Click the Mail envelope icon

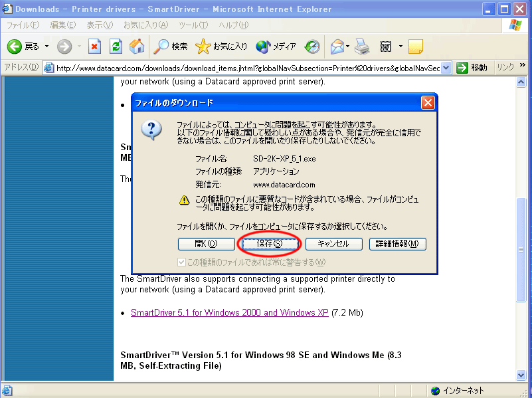tap(337, 47)
